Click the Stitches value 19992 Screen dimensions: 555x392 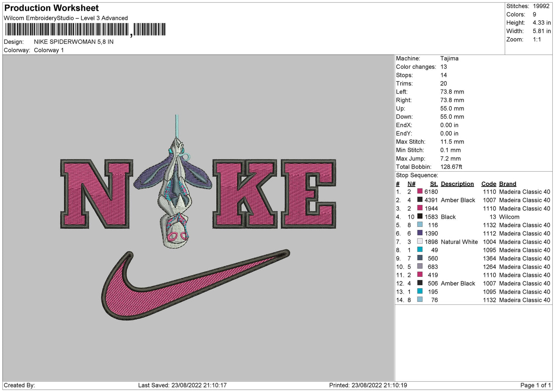tap(541, 6)
